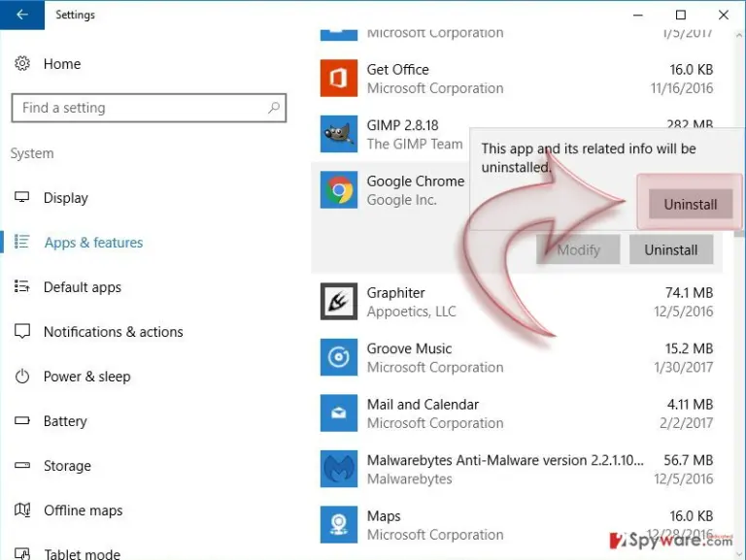Select the Graphiter app icon
Viewport: 746px width, 560px height.
pos(339,302)
